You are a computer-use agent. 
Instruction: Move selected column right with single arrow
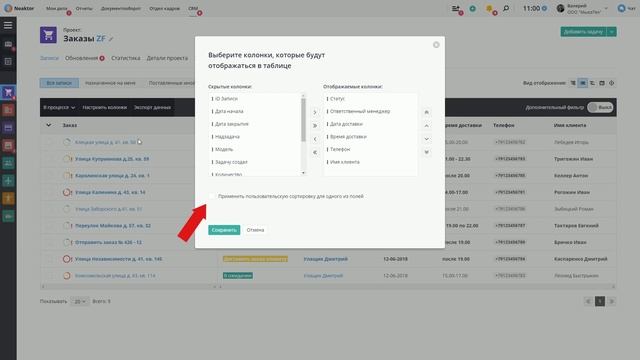[x=315, y=112]
